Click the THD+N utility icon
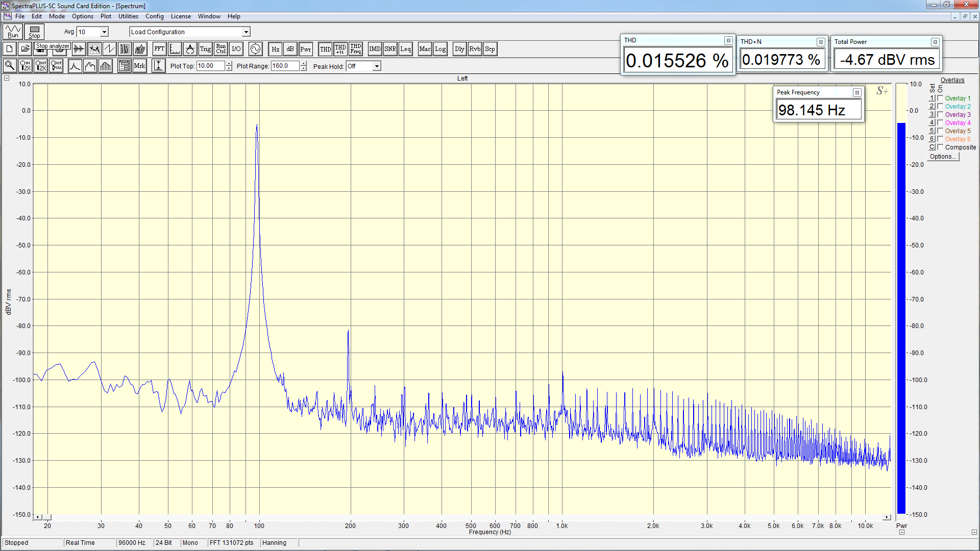Image resolution: width=980 pixels, height=551 pixels. tap(340, 49)
